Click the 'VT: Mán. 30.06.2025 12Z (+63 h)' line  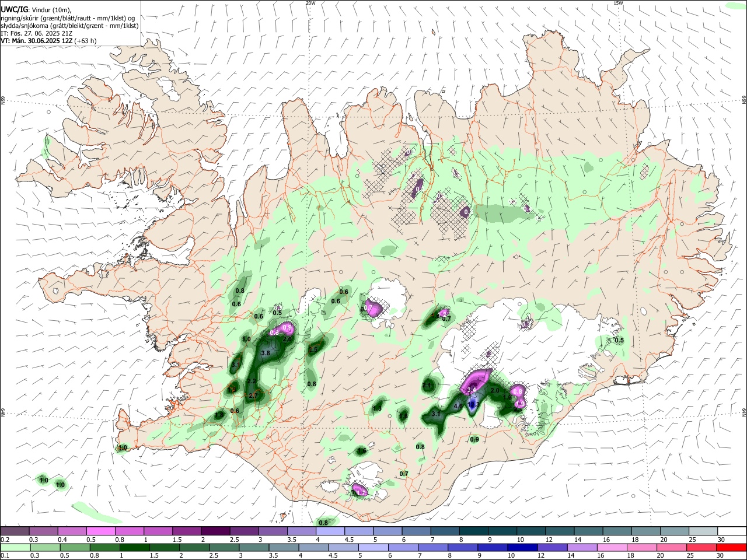pos(49,41)
